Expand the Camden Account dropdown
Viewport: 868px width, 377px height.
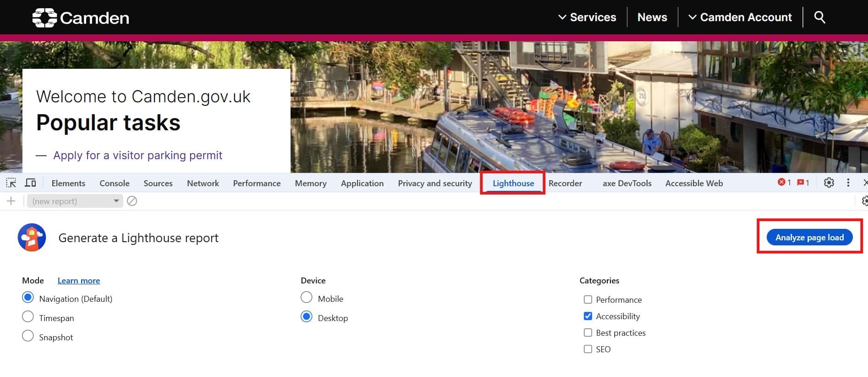[740, 17]
